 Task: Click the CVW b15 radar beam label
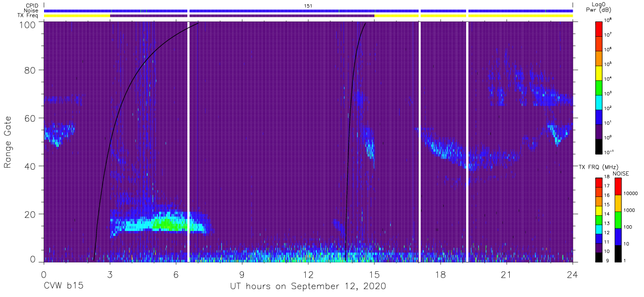[x=63, y=287]
